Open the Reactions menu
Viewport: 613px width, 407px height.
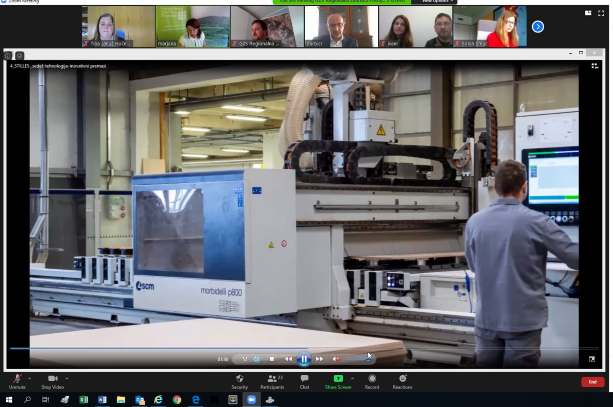(x=402, y=382)
